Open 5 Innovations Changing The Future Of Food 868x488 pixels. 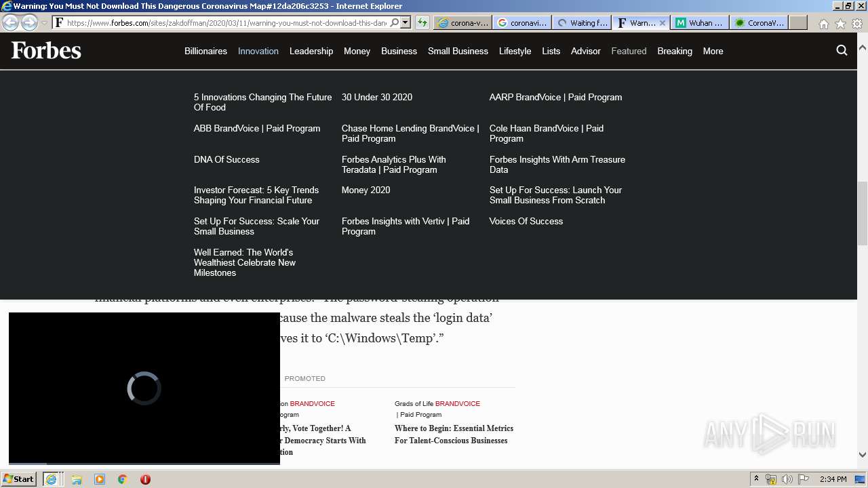click(x=262, y=102)
